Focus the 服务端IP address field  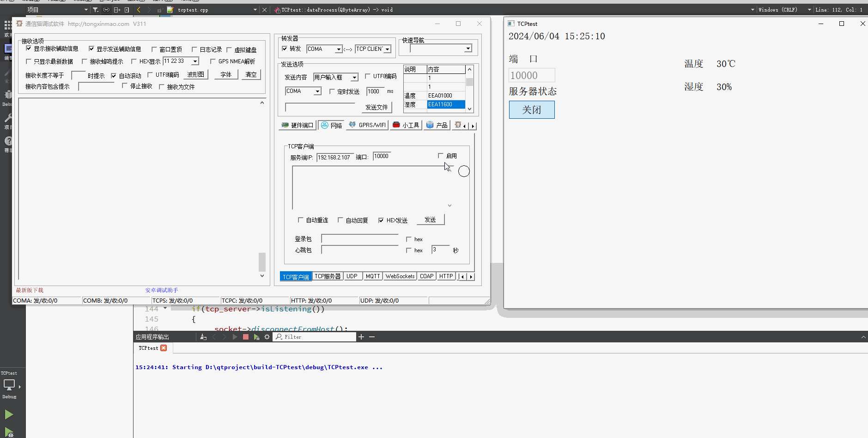(x=335, y=157)
